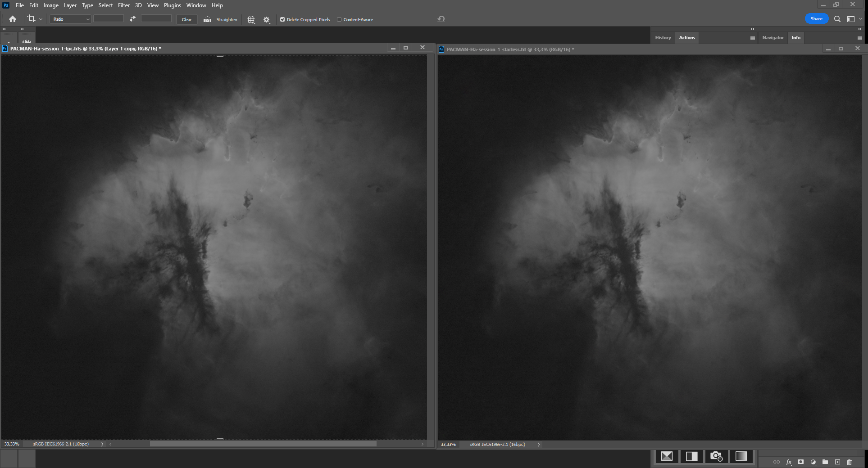Image resolution: width=868 pixels, height=468 pixels.
Task: Open the Layer menu
Action: click(70, 5)
